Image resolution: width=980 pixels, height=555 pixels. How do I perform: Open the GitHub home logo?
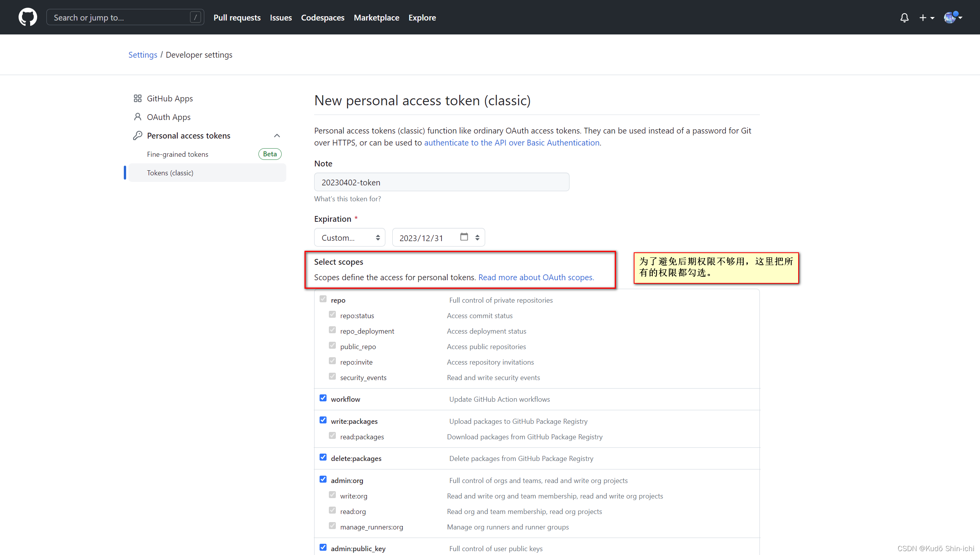click(28, 17)
